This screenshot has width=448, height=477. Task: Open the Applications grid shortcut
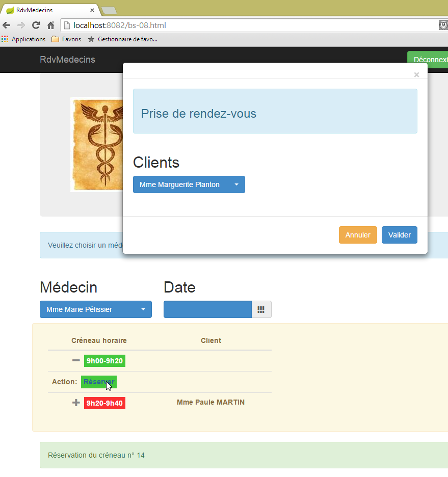(x=23, y=39)
